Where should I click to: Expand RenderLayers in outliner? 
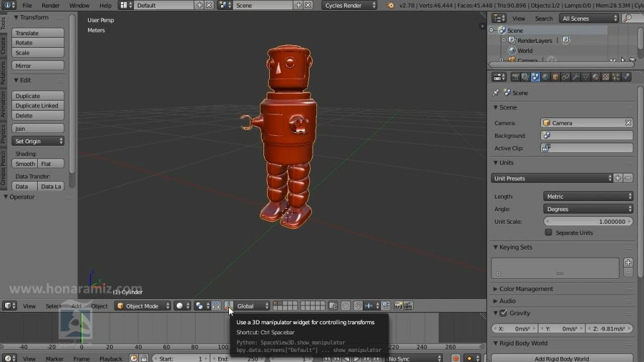(504, 40)
